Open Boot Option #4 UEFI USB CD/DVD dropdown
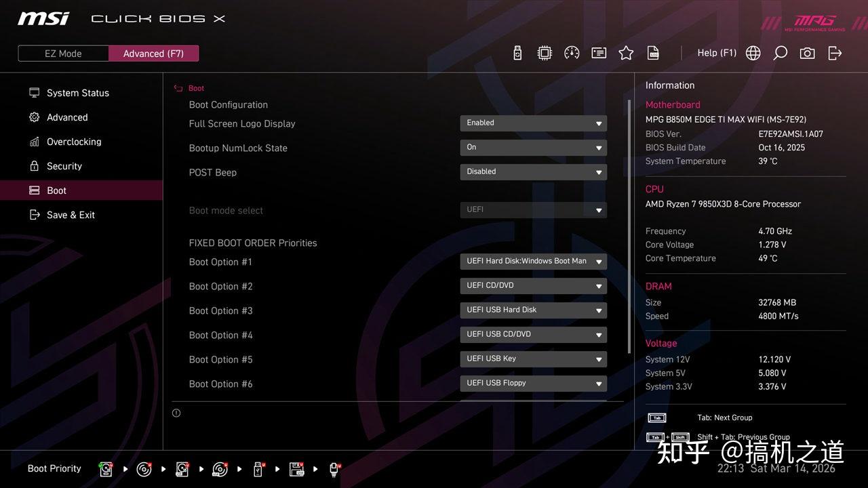This screenshot has height=488, width=868. (533, 335)
